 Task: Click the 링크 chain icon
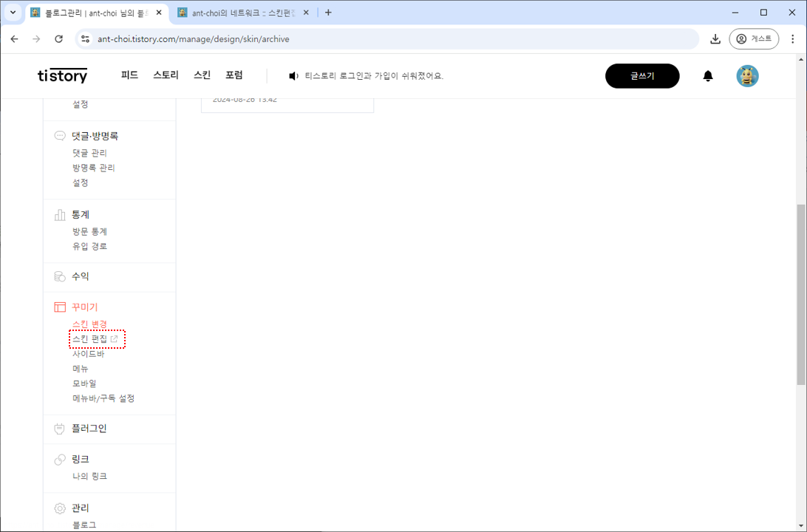point(60,459)
